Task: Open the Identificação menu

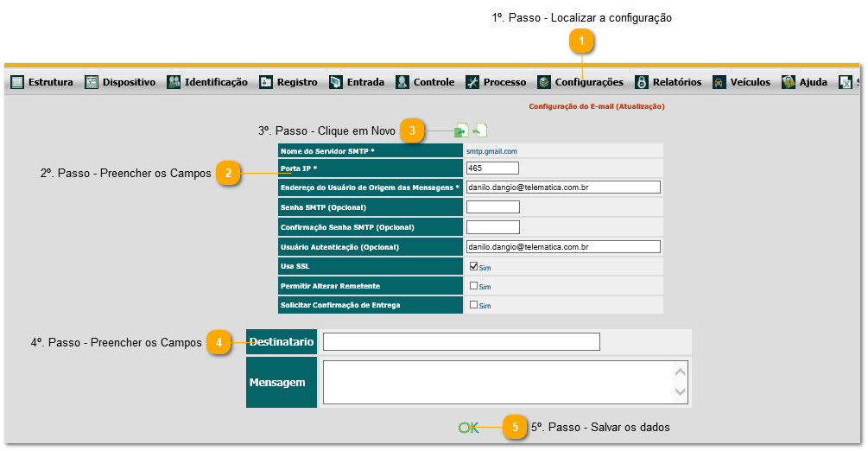Action: point(207,82)
